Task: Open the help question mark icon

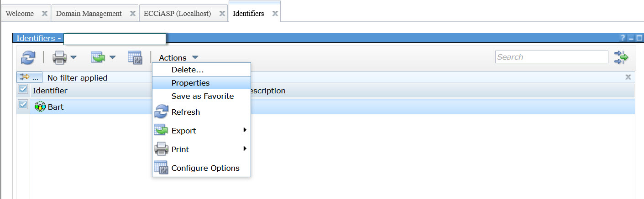Action: [x=623, y=39]
